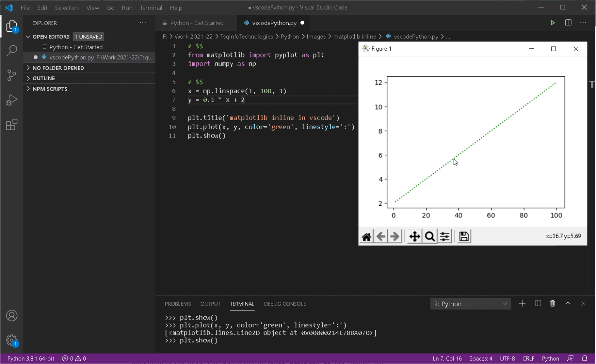Open notifications from the status bar bell

[x=584, y=358]
